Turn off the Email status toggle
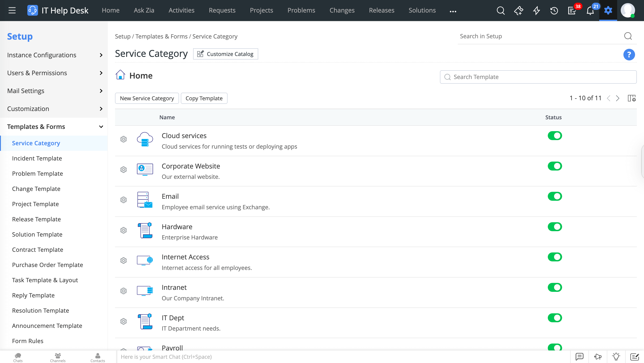 coord(554,196)
